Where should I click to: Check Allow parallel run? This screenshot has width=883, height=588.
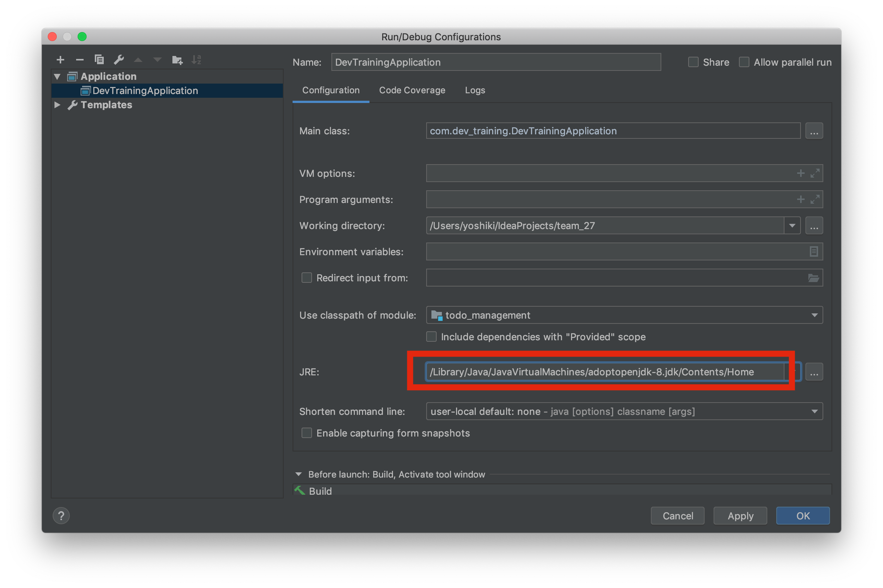[744, 62]
